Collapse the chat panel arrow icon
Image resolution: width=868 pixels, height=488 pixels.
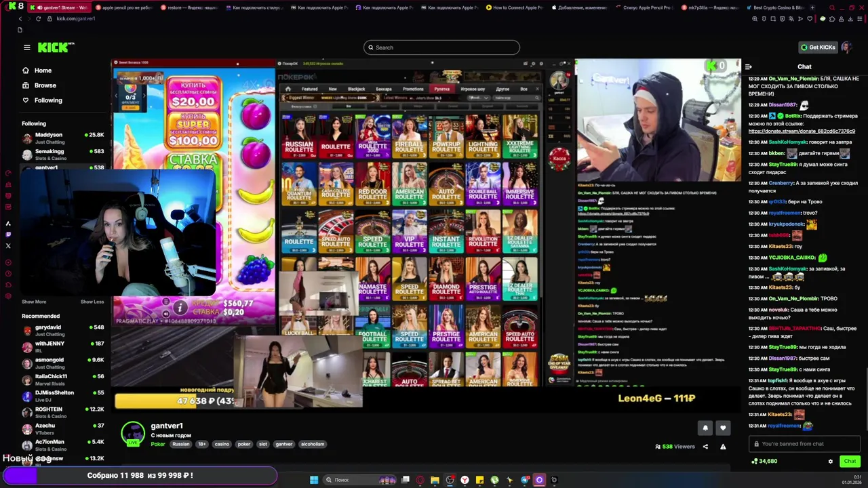(x=748, y=66)
